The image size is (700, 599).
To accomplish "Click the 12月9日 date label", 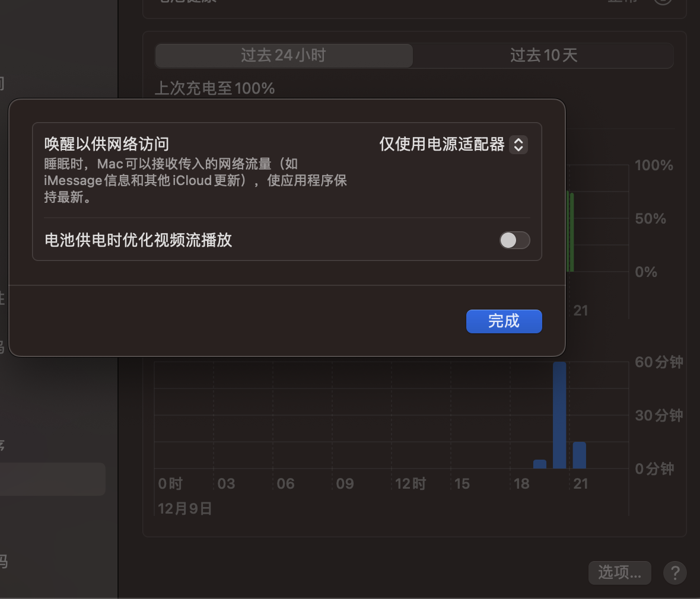I will coord(185,509).
